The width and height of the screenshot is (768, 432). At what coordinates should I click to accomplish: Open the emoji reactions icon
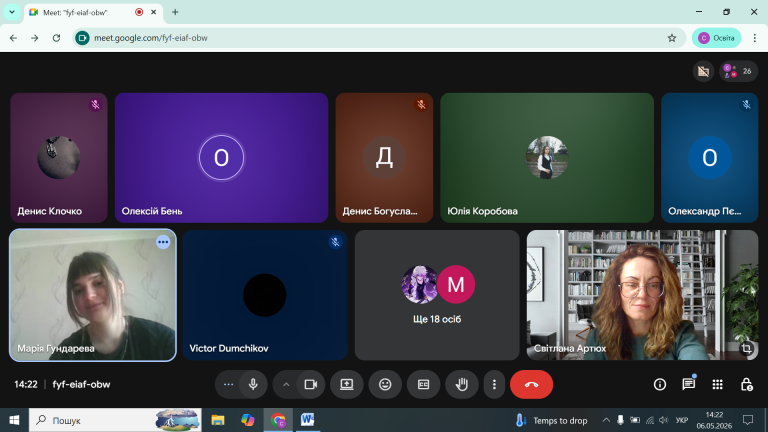coord(385,384)
